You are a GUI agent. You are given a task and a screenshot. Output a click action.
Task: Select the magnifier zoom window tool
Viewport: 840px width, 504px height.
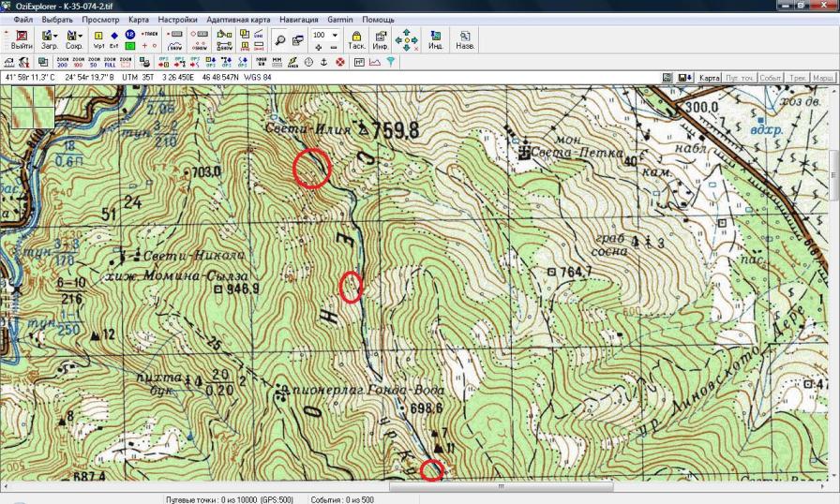coord(279,39)
